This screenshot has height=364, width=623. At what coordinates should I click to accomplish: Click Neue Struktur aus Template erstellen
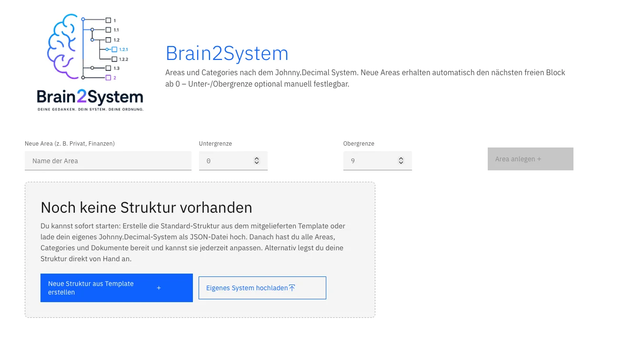(117, 288)
